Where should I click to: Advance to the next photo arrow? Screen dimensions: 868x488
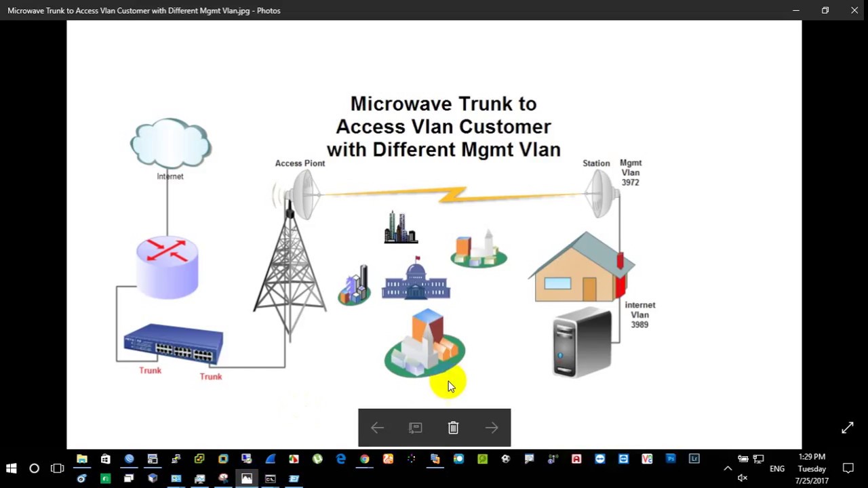click(x=492, y=428)
